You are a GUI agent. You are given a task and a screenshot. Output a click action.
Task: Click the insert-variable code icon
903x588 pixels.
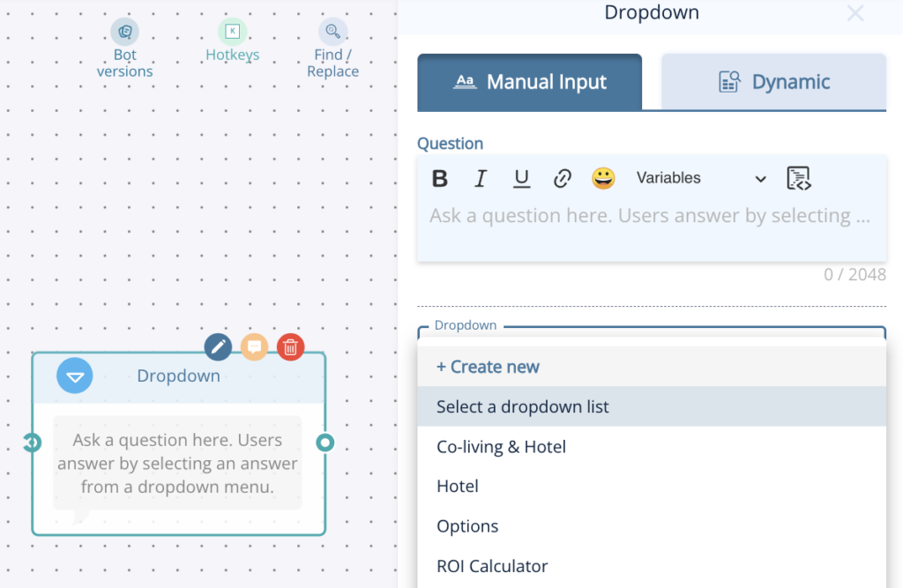[x=798, y=177]
